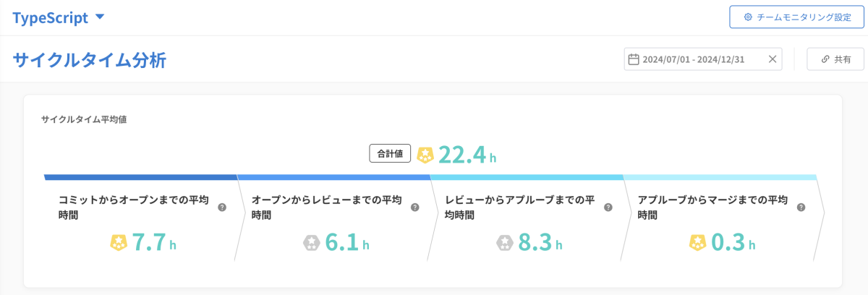Clear the date range with the X icon
The height and width of the screenshot is (295, 868).
pos(773,59)
